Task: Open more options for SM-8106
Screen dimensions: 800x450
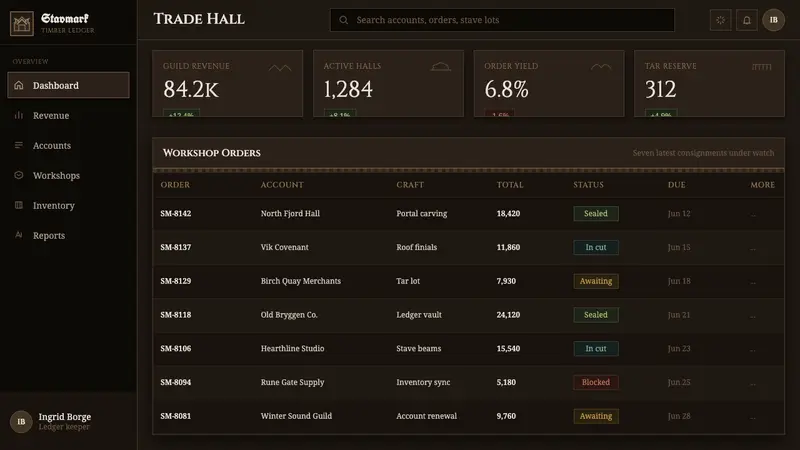Action: pos(754,349)
